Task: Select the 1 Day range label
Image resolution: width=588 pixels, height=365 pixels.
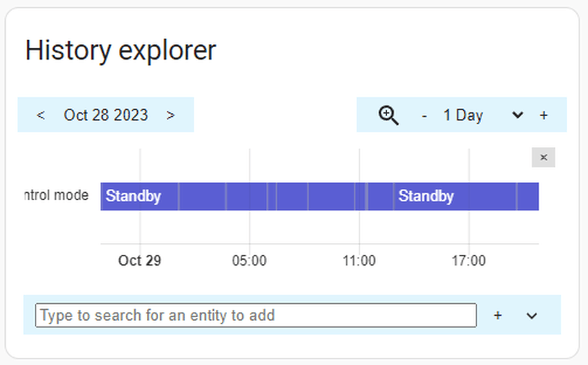Action: pyautogui.click(x=463, y=115)
